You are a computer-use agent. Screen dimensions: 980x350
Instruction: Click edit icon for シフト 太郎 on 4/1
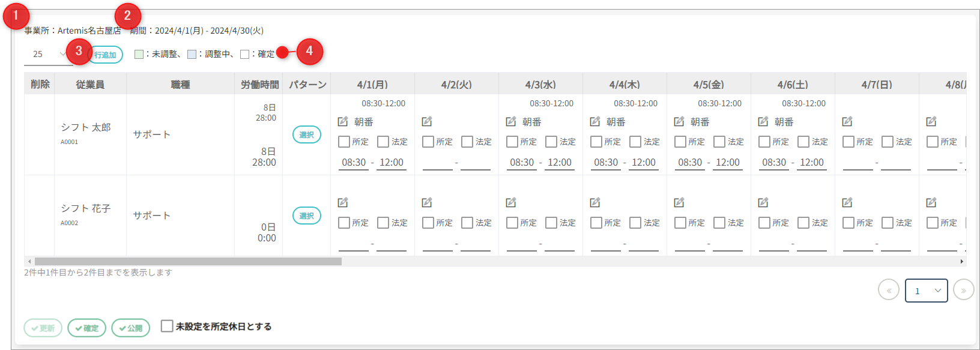pyautogui.click(x=343, y=122)
